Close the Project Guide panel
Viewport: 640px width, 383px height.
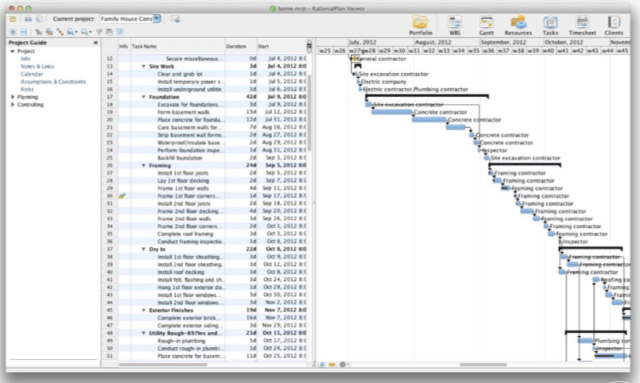coord(96,42)
